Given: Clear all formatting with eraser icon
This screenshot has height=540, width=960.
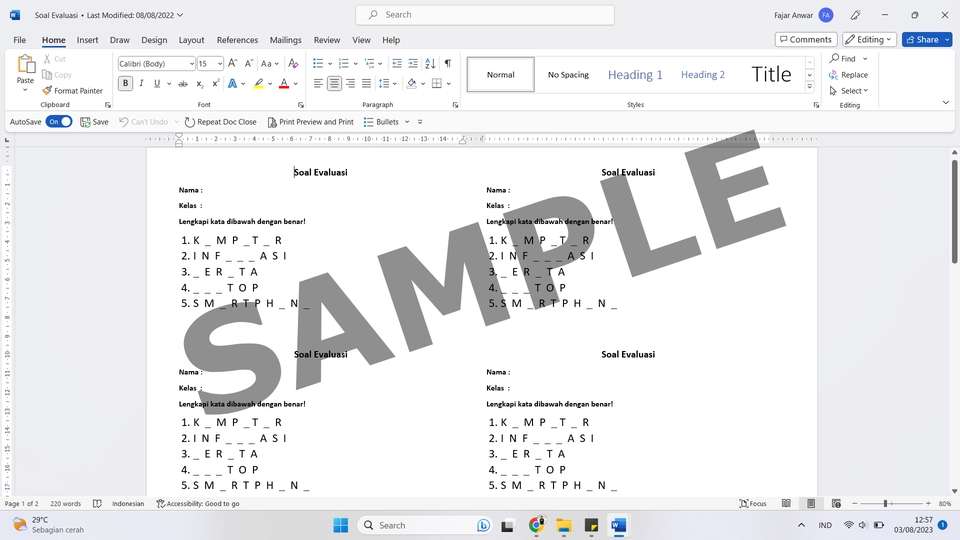Looking at the screenshot, I should [x=293, y=64].
